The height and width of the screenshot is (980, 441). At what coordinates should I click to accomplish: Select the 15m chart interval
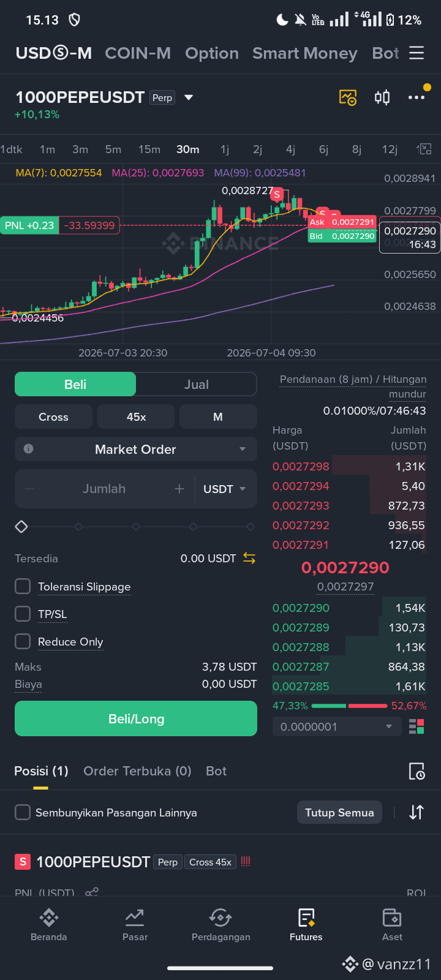tap(149, 149)
